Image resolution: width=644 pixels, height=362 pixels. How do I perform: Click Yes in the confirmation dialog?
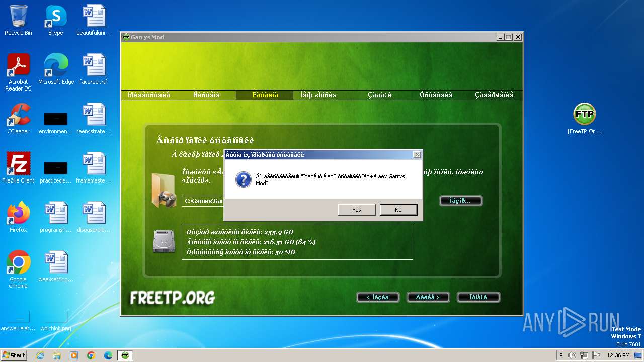pos(357,210)
